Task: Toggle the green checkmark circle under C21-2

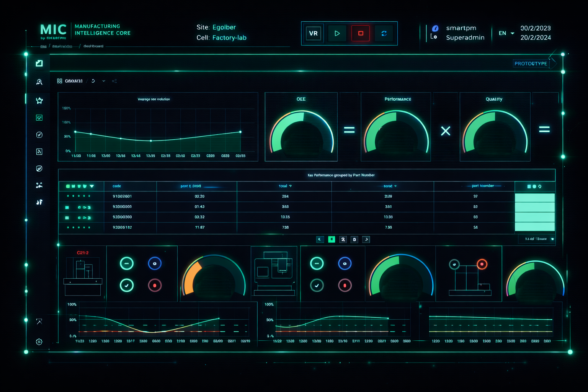Action: tap(127, 285)
